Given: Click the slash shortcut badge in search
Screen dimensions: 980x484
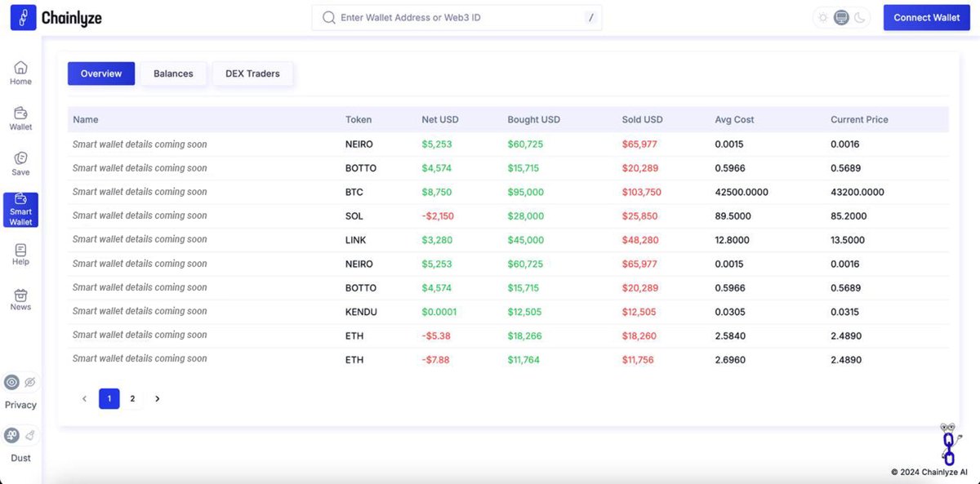Looking at the screenshot, I should pos(590,17).
